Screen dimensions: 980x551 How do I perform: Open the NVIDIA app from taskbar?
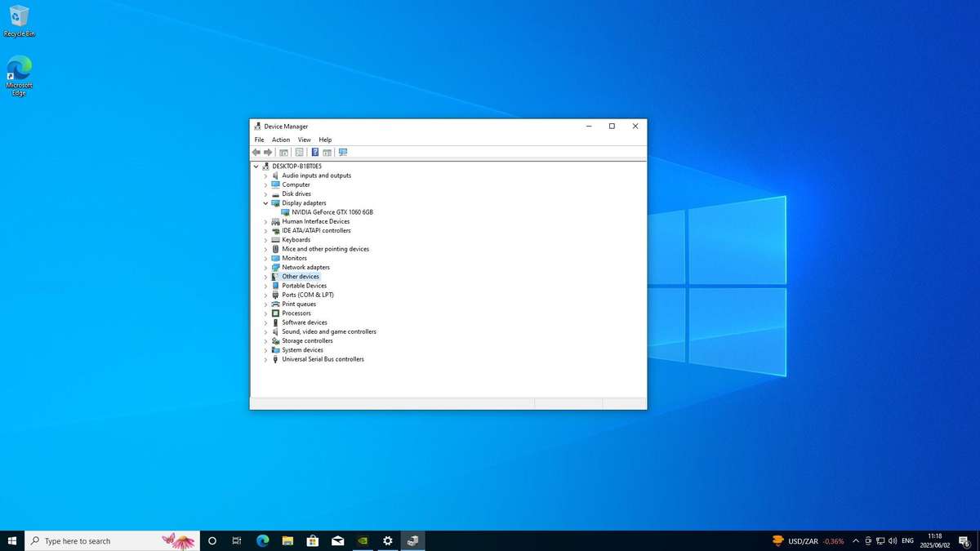[363, 540]
